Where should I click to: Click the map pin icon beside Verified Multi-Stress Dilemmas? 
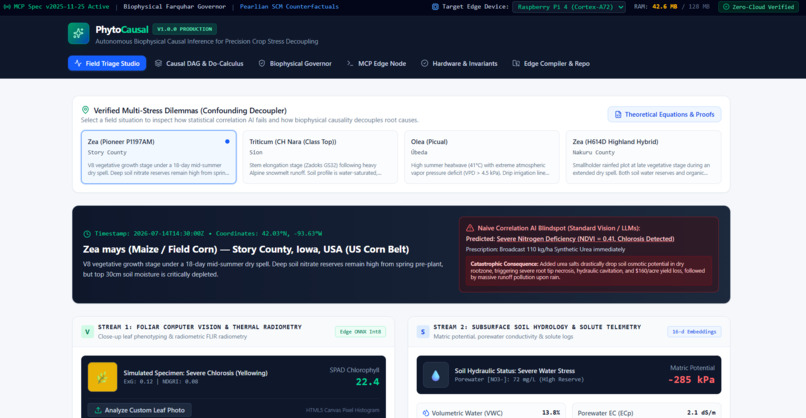click(x=85, y=110)
